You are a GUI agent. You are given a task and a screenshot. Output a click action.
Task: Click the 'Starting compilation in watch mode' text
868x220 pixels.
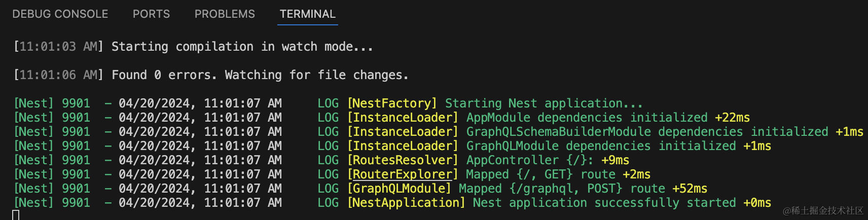pyautogui.click(x=242, y=47)
